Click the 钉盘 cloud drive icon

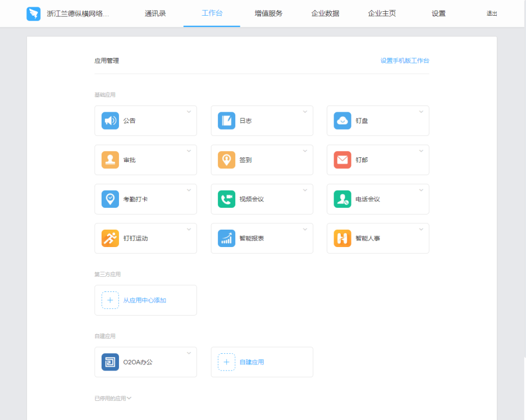[342, 121]
